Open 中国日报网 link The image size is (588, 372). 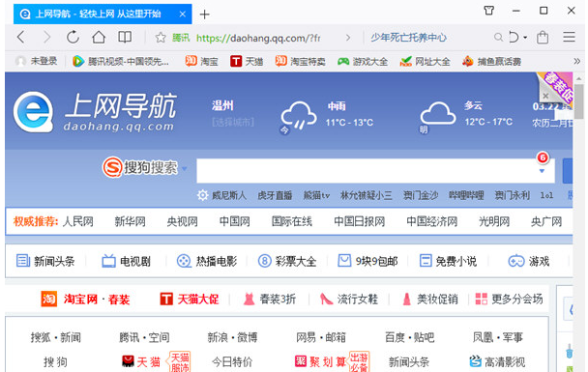[359, 221]
